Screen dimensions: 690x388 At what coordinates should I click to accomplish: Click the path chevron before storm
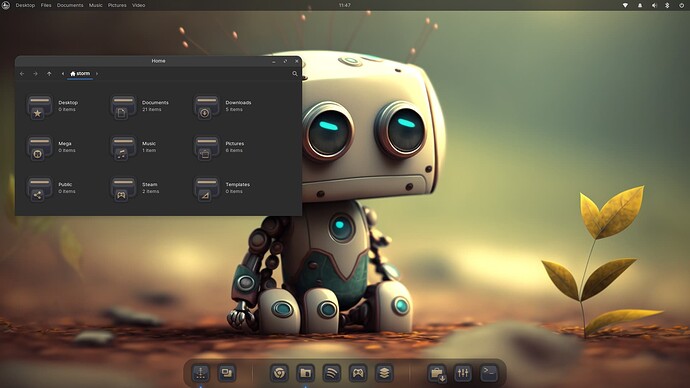[x=62, y=73]
